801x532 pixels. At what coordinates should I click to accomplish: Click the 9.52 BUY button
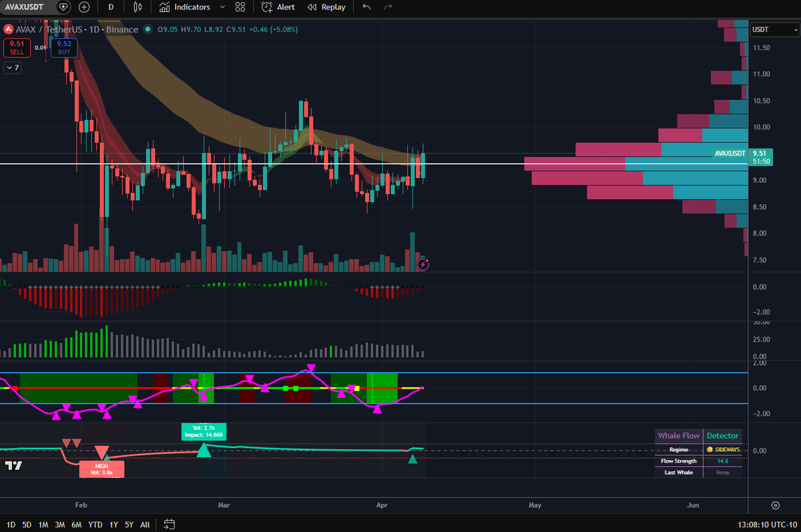[x=64, y=47]
